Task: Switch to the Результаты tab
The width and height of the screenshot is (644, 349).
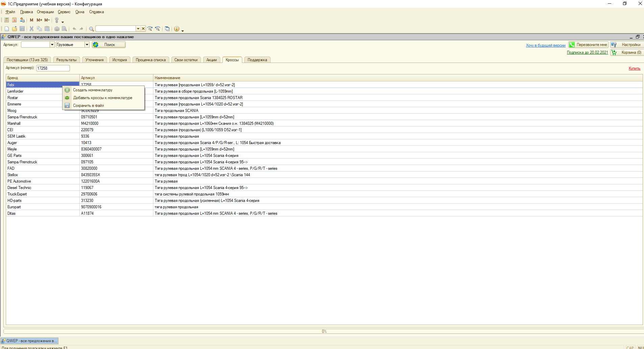Action: 67,60
